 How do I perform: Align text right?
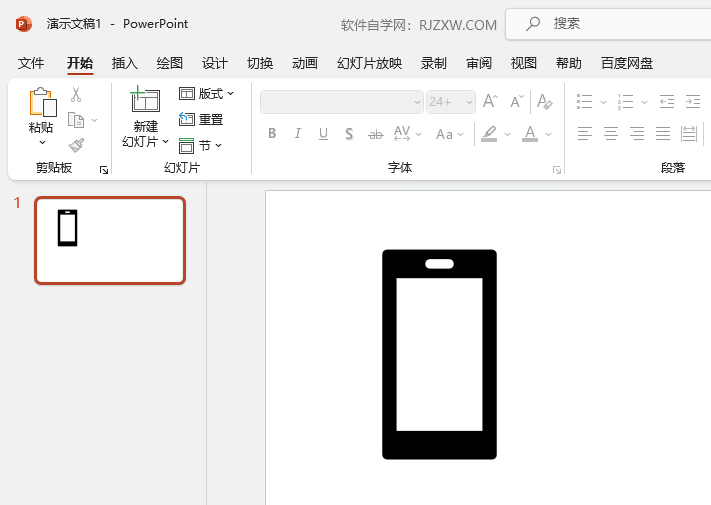637,134
